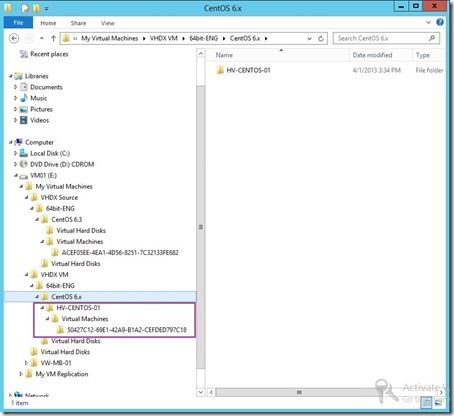The height and width of the screenshot is (416, 454).
Task: Open the Quick Access Toolbar customize dropdown
Action: (46, 9)
